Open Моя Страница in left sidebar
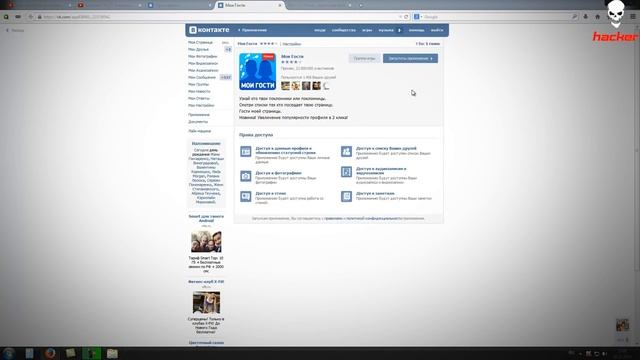This screenshot has height=360, width=640. click(x=200, y=42)
